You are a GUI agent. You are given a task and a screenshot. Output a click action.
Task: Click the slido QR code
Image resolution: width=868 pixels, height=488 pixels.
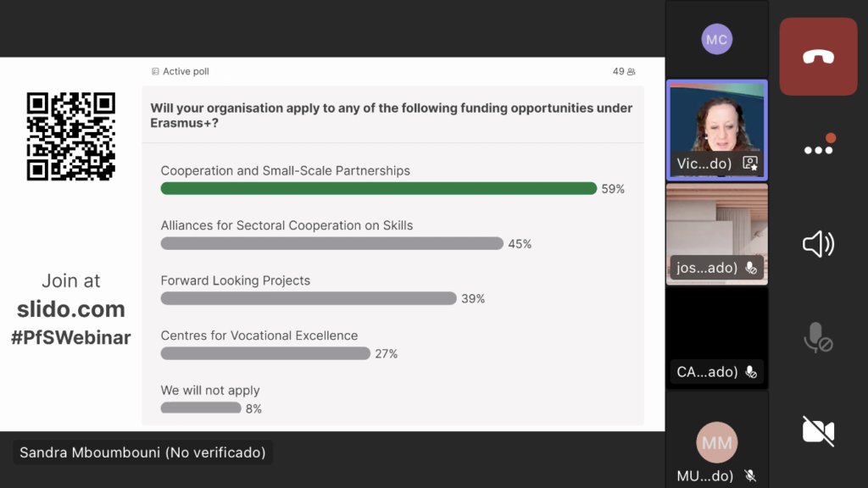(x=70, y=136)
